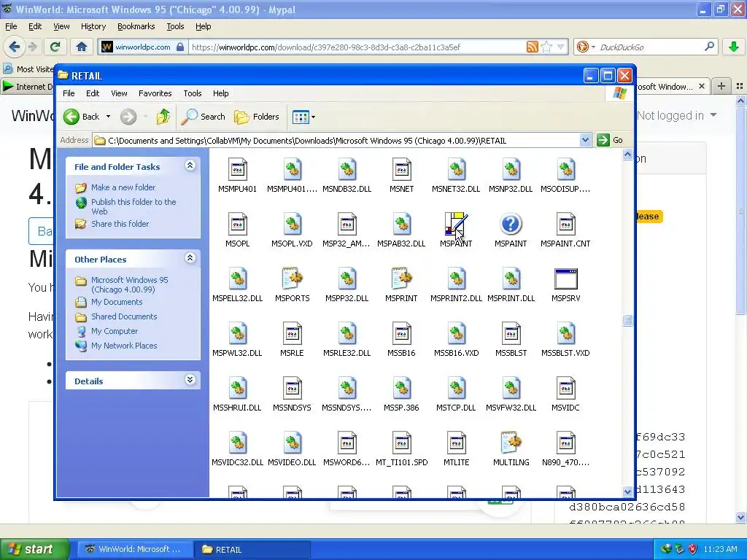Click the Explorer vertical scrollbar thumb
Screen dimensions: 747x560
click(627, 321)
